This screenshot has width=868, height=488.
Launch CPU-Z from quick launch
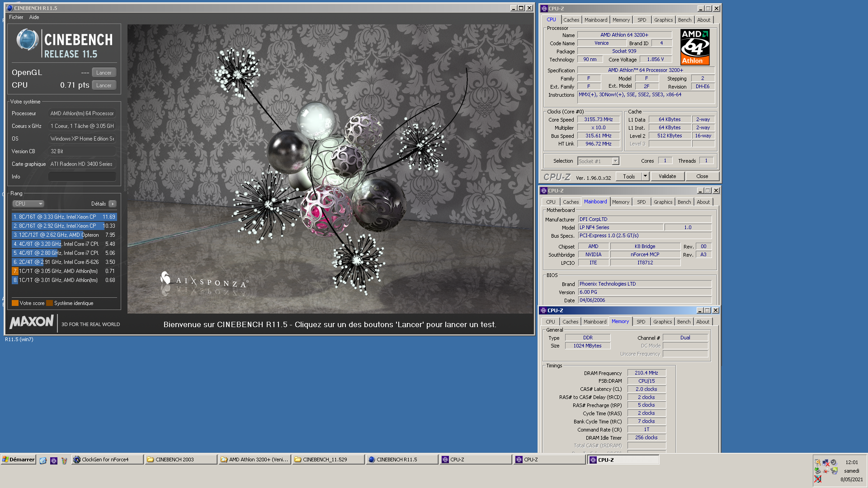point(54,460)
